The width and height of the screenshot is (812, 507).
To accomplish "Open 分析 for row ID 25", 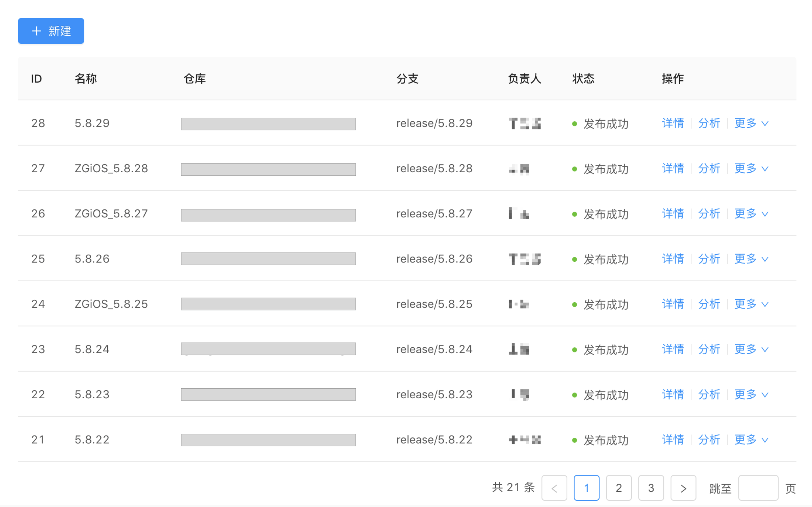I will [709, 259].
